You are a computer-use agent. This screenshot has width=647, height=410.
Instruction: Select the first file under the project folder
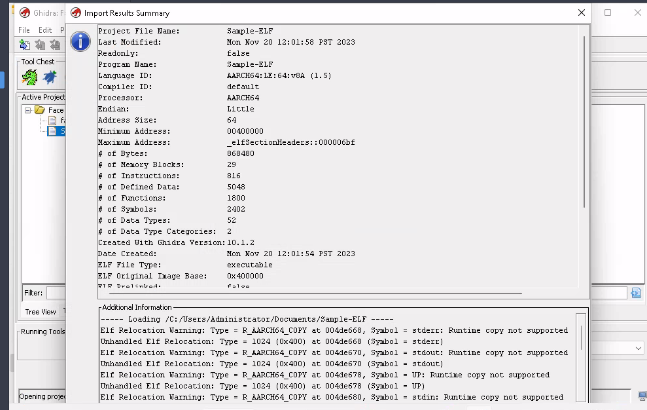[x=60, y=120]
